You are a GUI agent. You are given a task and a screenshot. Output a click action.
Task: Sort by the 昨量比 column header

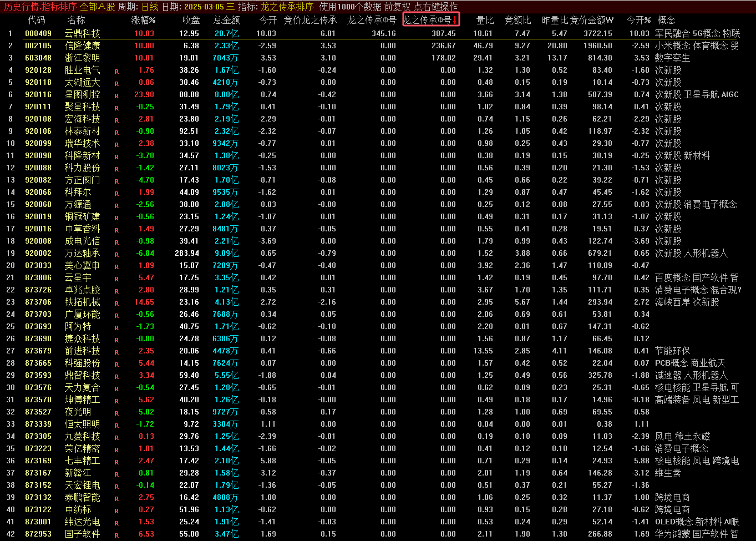pyautogui.click(x=555, y=20)
